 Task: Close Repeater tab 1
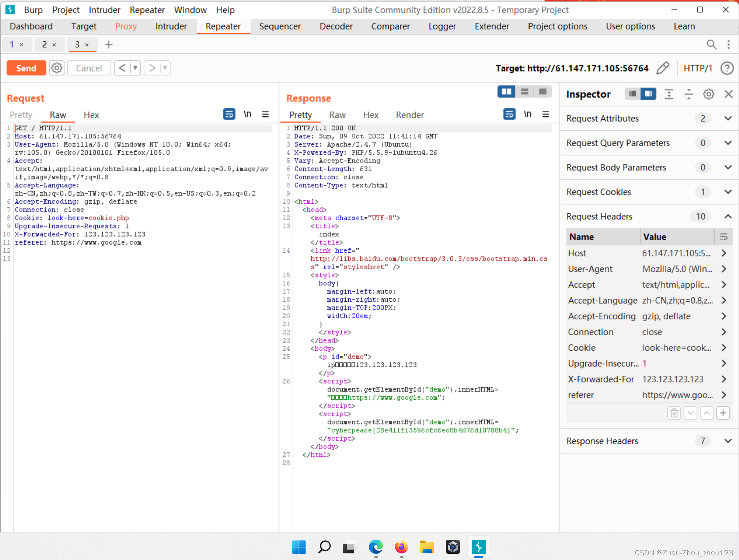21,45
